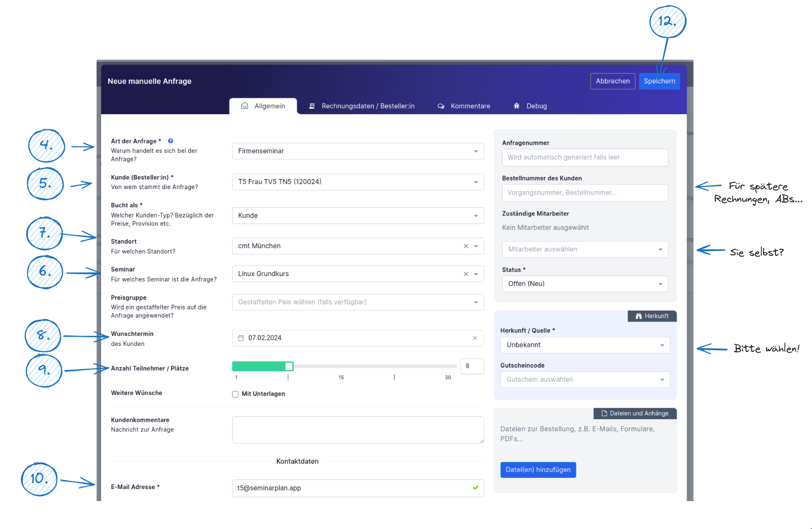This screenshot has height=529, width=812.
Task: Click the Anzahl Teilnehmer number field showing 8
Action: tap(472, 366)
